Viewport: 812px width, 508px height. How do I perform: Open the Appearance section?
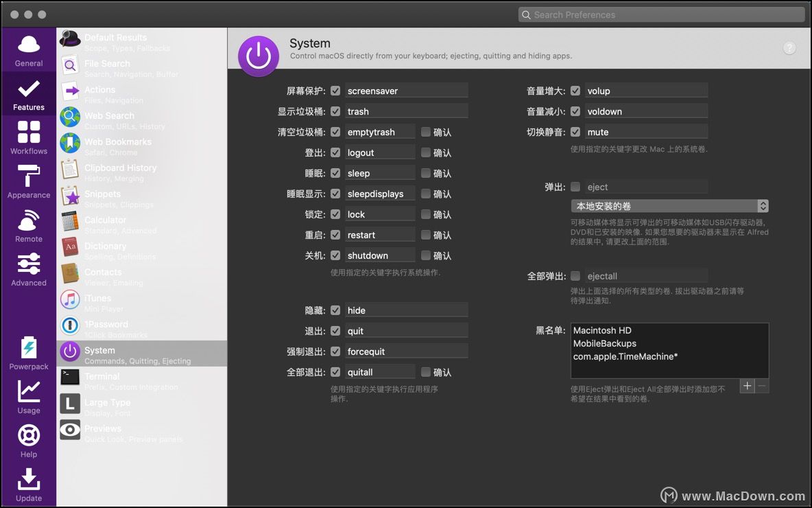click(29, 182)
